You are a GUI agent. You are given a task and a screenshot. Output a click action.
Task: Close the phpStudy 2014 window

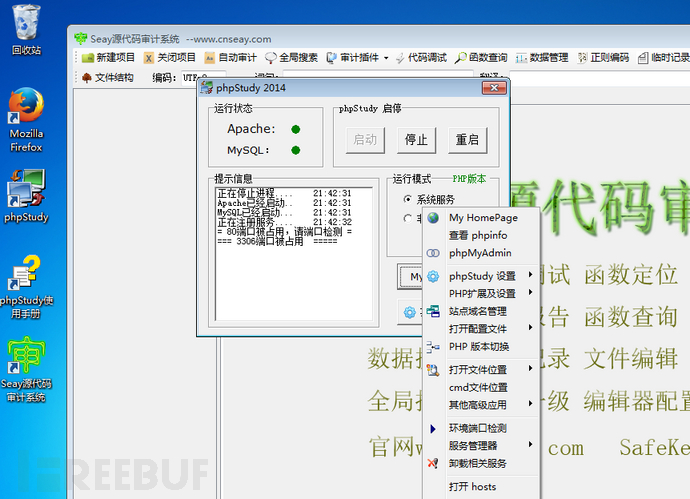(494, 88)
